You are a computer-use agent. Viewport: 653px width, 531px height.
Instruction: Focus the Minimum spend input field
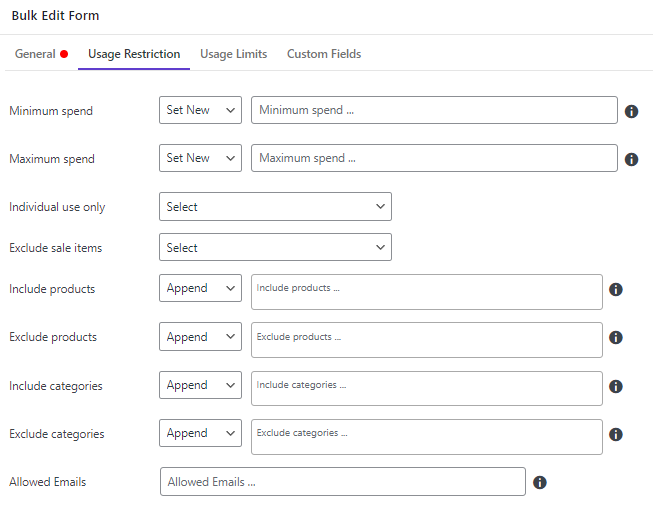click(x=434, y=110)
